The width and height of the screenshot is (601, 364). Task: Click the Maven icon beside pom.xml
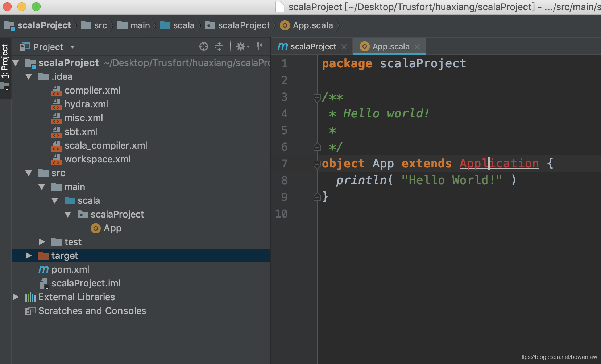pos(43,270)
